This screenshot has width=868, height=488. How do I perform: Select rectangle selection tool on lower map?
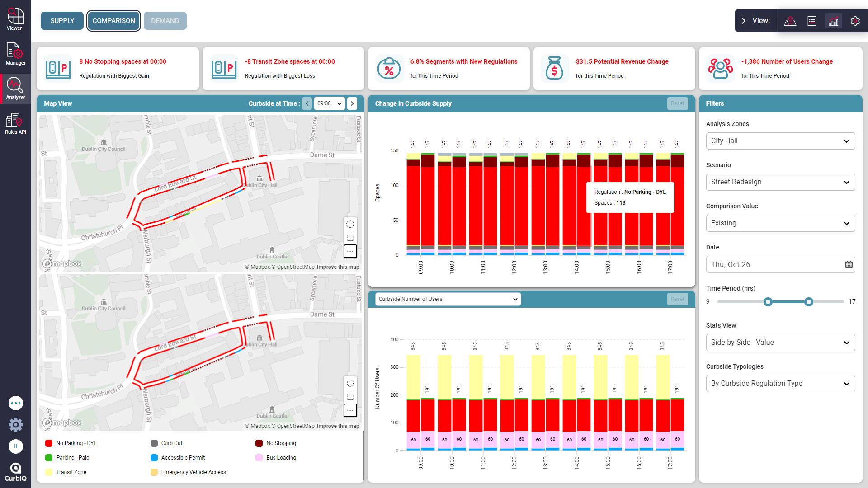point(350,397)
